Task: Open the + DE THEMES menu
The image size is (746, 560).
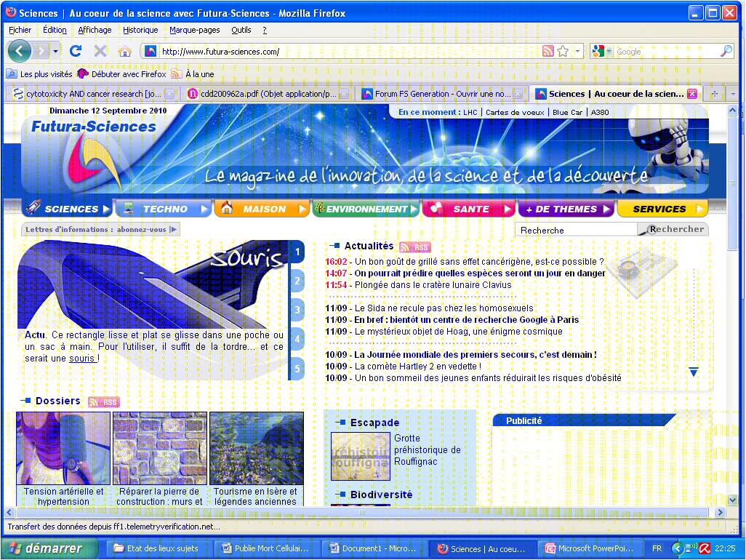Action: 566,209
